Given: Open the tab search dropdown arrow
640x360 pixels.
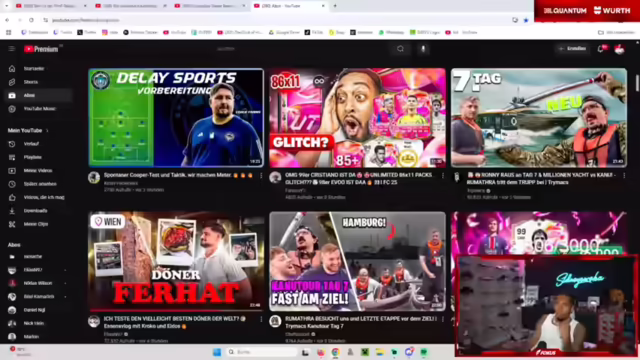Looking at the screenshot, I should [7, 6].
